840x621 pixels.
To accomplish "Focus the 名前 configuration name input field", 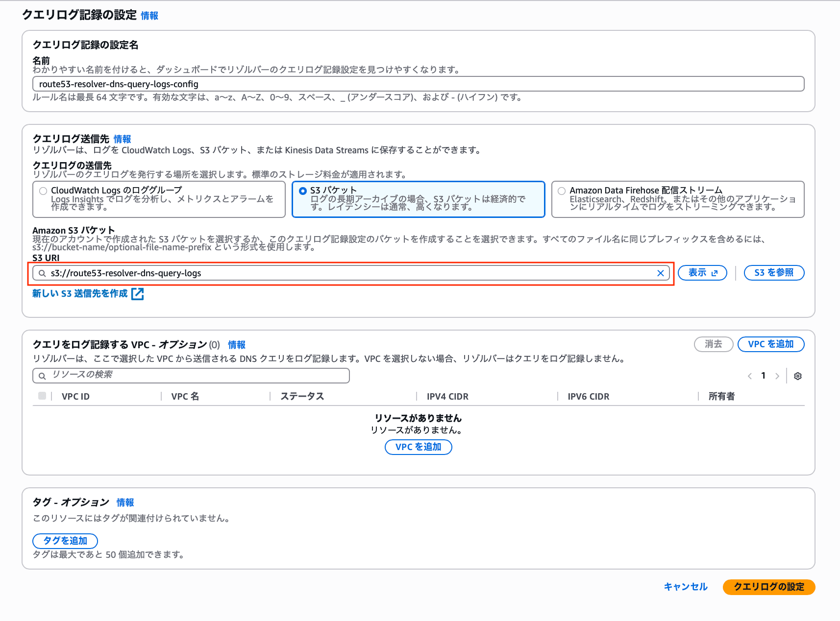I will pyautogui.click(x=419, y=84).
